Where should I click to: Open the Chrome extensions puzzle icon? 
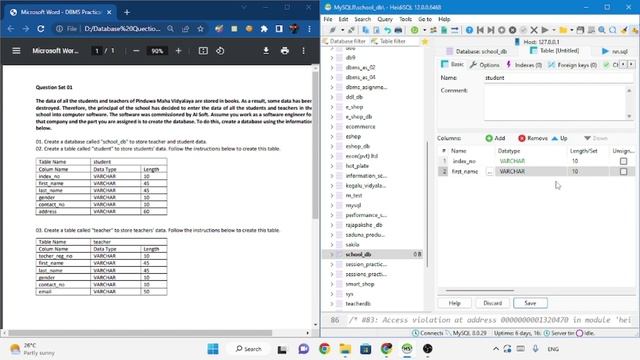264,29
